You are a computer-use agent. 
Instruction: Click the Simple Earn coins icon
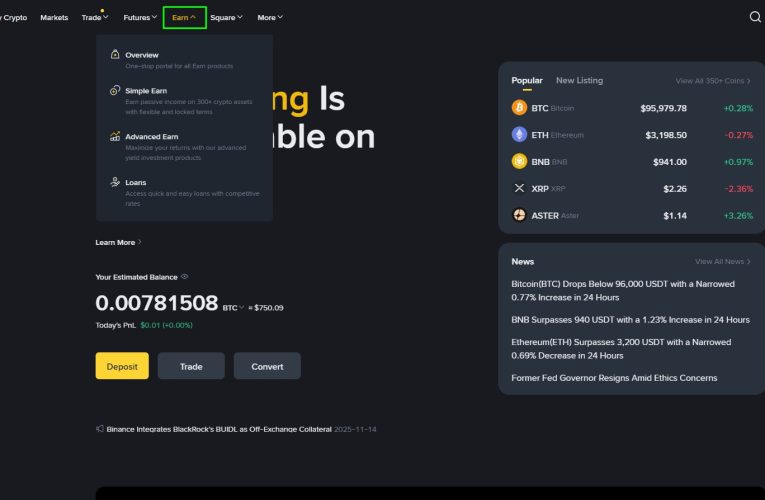coord(115,90)
